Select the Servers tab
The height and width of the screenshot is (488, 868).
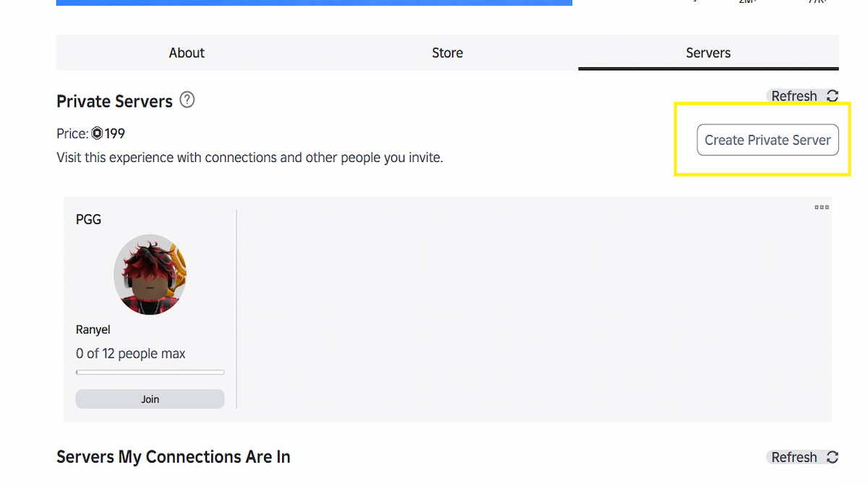(708, 53)
